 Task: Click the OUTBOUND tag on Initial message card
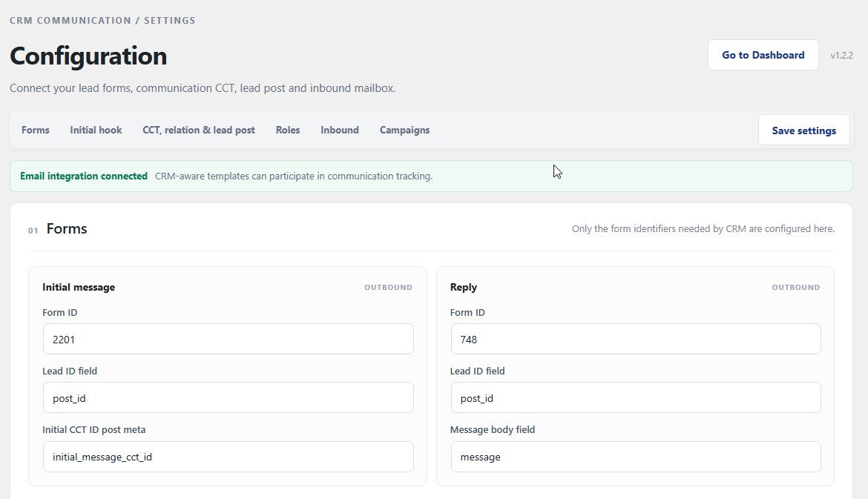[x=388, y=287]
